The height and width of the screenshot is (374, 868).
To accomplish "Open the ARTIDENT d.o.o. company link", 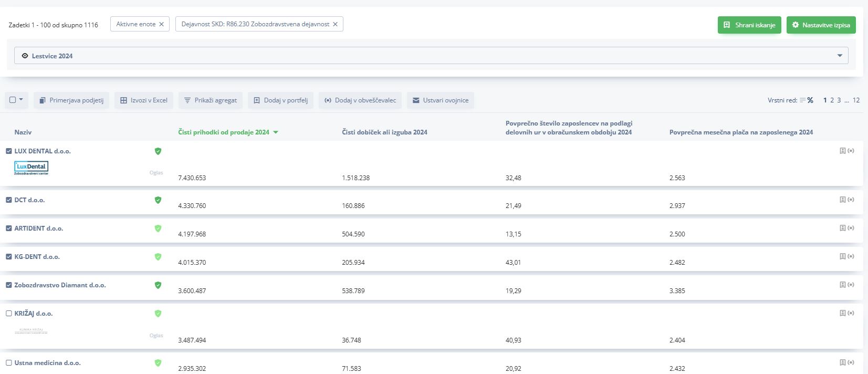I will 39,228.
